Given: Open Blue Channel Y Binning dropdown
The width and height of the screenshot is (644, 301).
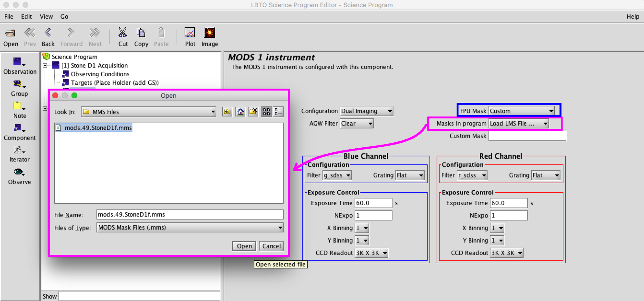Looking at the screenshot, I should pyautogui.click(x=362, y=241).
